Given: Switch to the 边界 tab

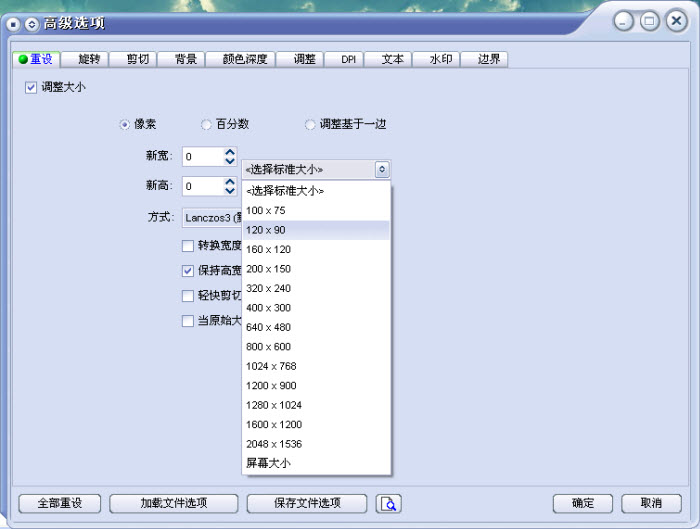Looking at the screenshot, I should [x=484, y=59].
